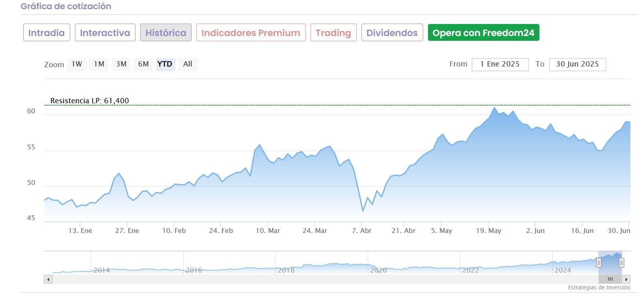This screenshot has width=644, height=305.
Task: Show the Dividendos tab
Action: (392, 33)
